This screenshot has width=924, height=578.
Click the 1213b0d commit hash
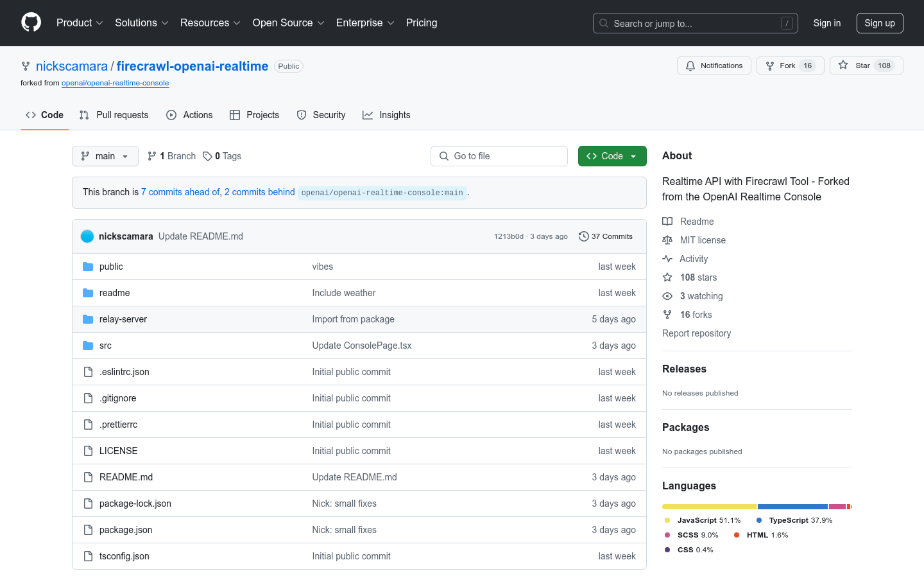[509, 236]
